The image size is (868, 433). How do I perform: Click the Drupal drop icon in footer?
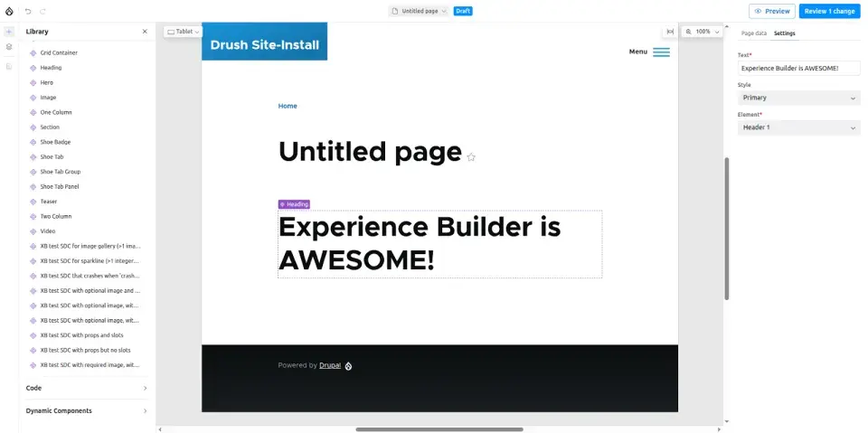348,366
